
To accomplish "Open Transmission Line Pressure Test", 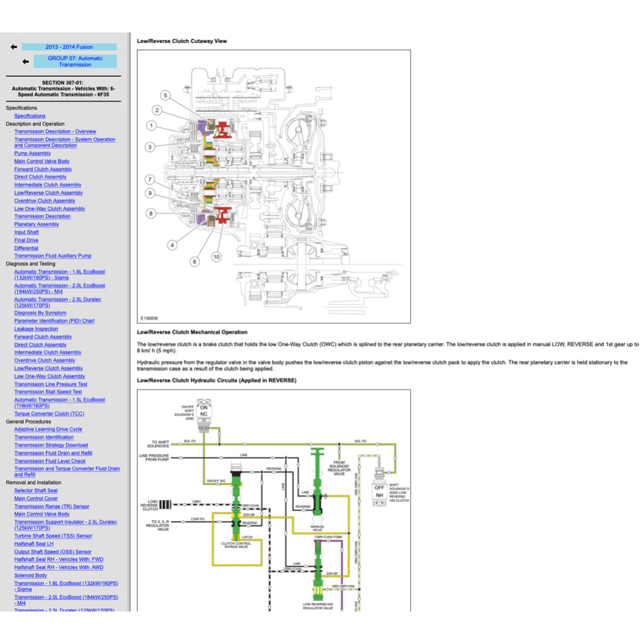I will (51, 384).
